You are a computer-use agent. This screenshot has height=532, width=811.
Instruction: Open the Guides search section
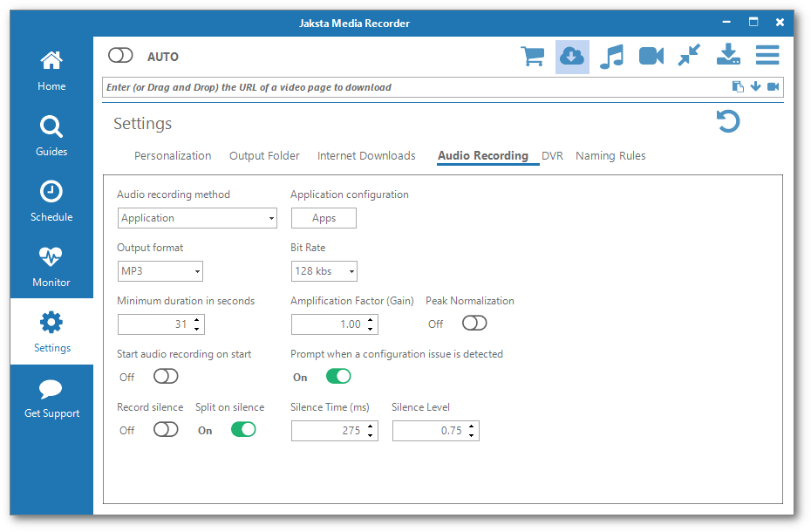pyautogui.click(x=51, y=136)
